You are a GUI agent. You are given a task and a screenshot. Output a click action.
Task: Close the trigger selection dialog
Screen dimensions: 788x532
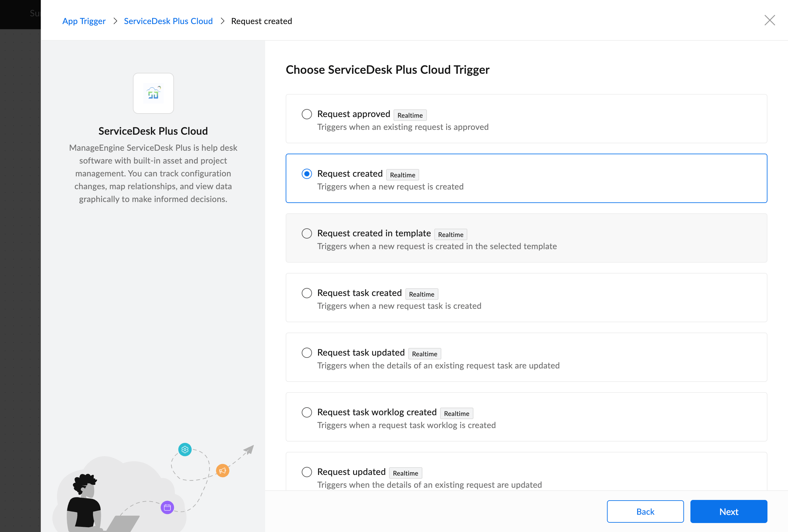click(770, 20)
